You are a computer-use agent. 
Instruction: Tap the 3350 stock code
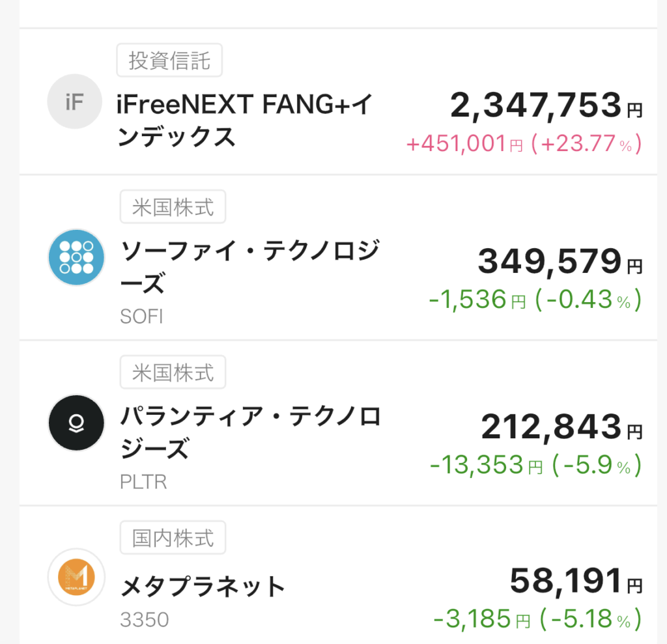tap(144, 619)
